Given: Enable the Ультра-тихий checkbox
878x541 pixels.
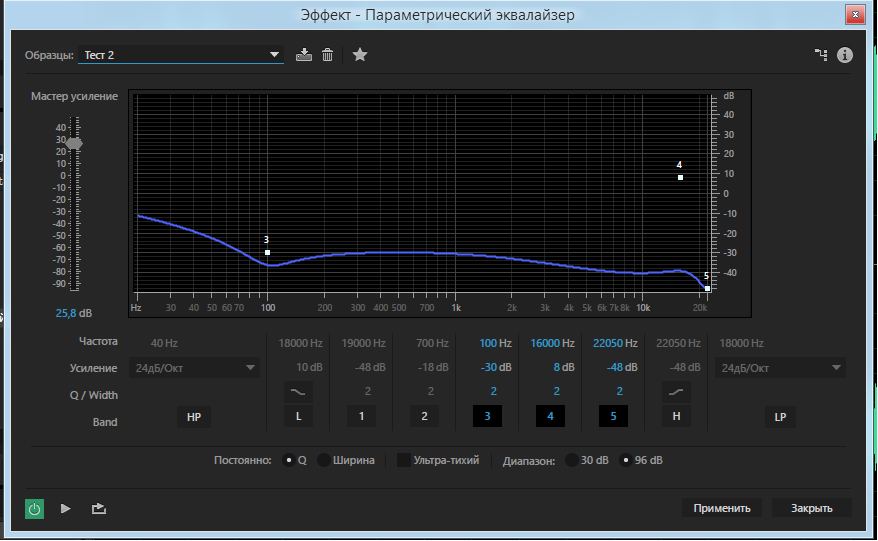Looking at the screenshot, I should pyautogui.click(x=403, y=461).
